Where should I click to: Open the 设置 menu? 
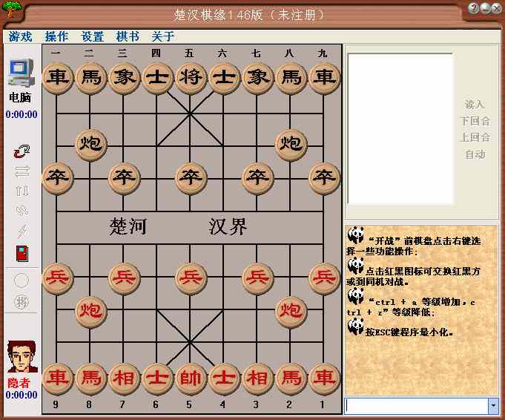(93, 36)
